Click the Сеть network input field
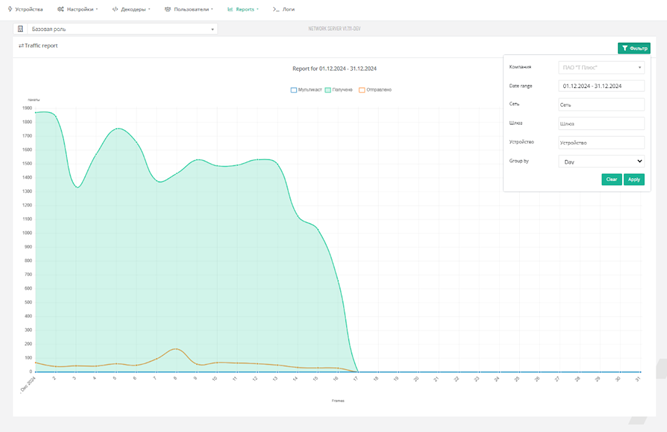This screenshot has height=432, width=667. (x=601, y=104)
